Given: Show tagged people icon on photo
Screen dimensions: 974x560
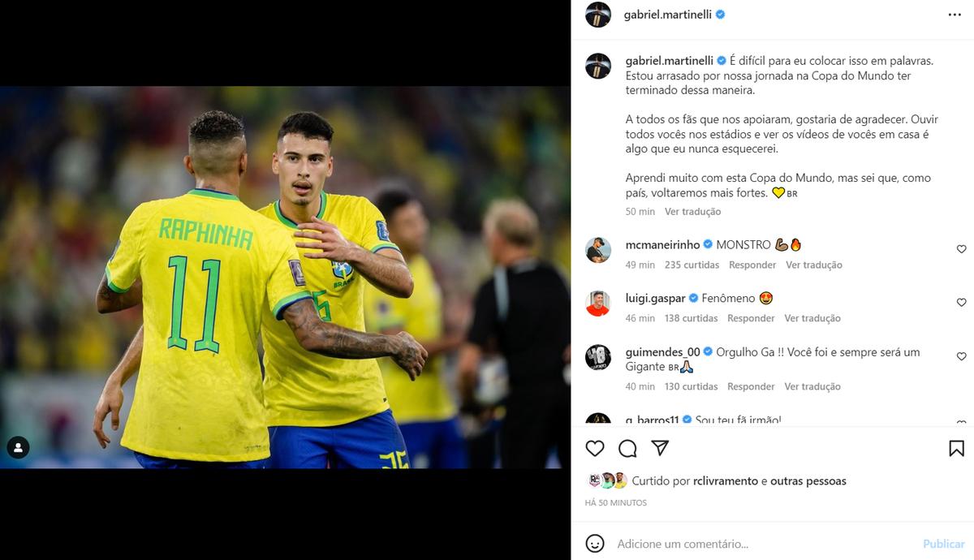Looking at the screenshot, I should (18, 447).
